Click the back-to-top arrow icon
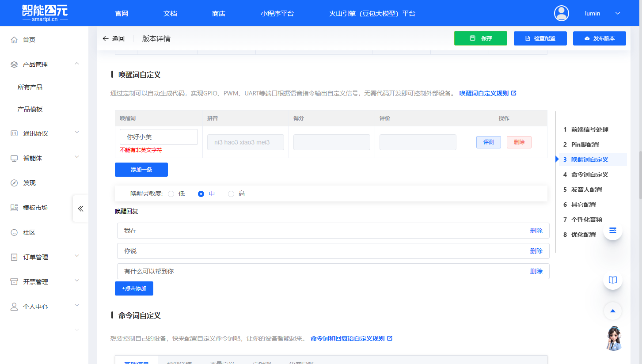 (612, 311)
